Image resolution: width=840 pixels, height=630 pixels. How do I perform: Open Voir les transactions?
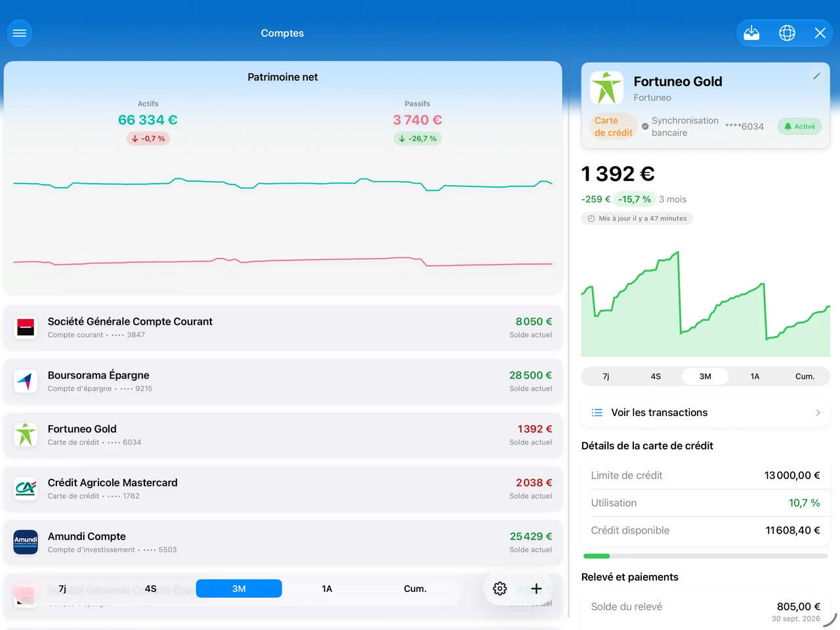[x=705, y=413]
